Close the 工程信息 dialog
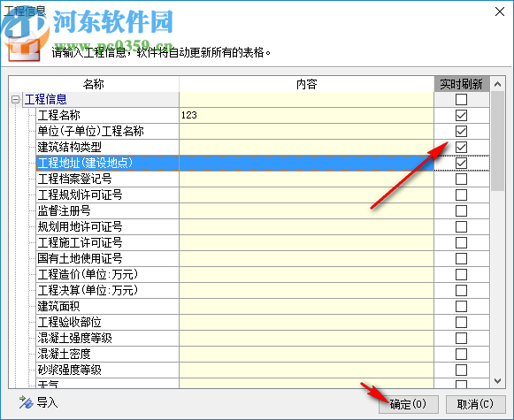This screenshot has width=514, height=420. (500, 11)
